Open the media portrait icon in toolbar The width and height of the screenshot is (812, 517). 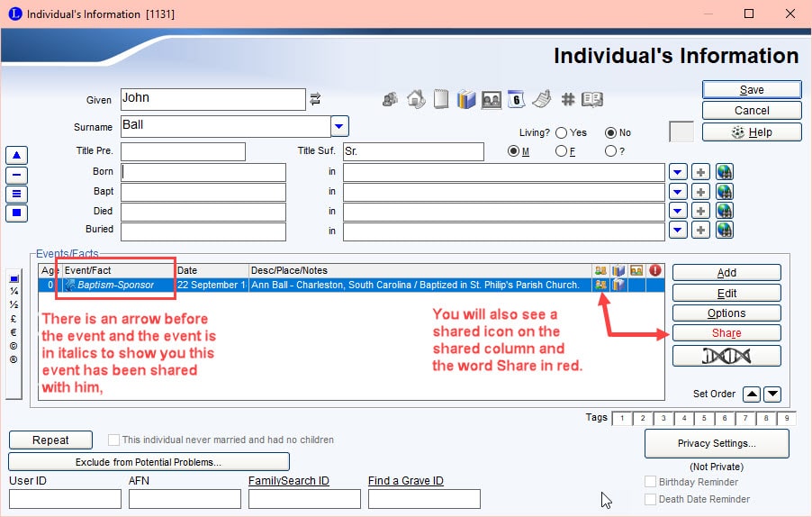click(491, 99)
